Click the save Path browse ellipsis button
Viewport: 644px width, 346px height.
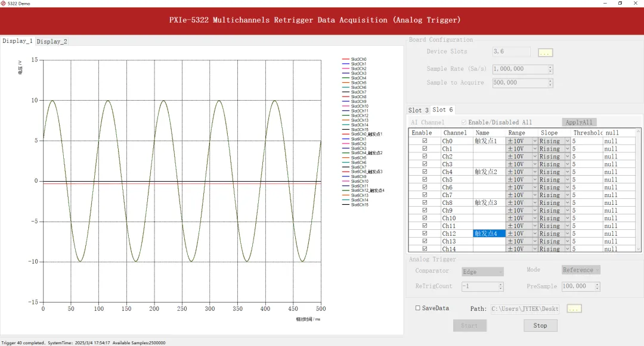click(574, 308)
